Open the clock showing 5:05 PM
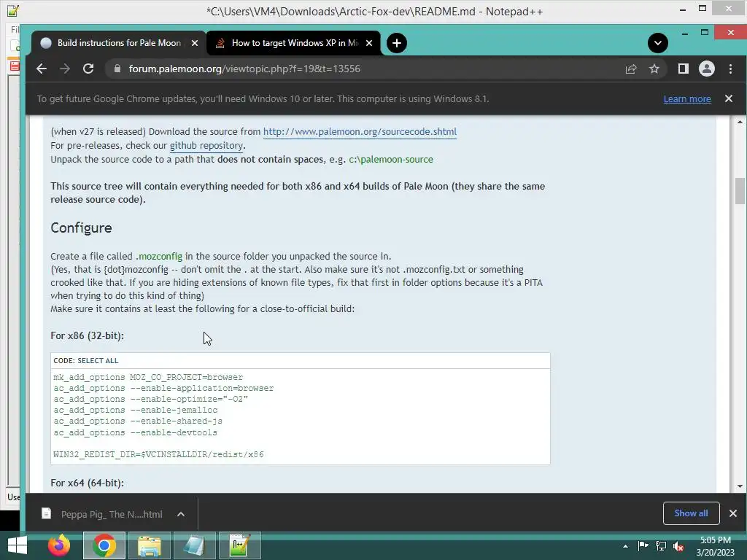The image size is (747, 560). coord(715,546)
